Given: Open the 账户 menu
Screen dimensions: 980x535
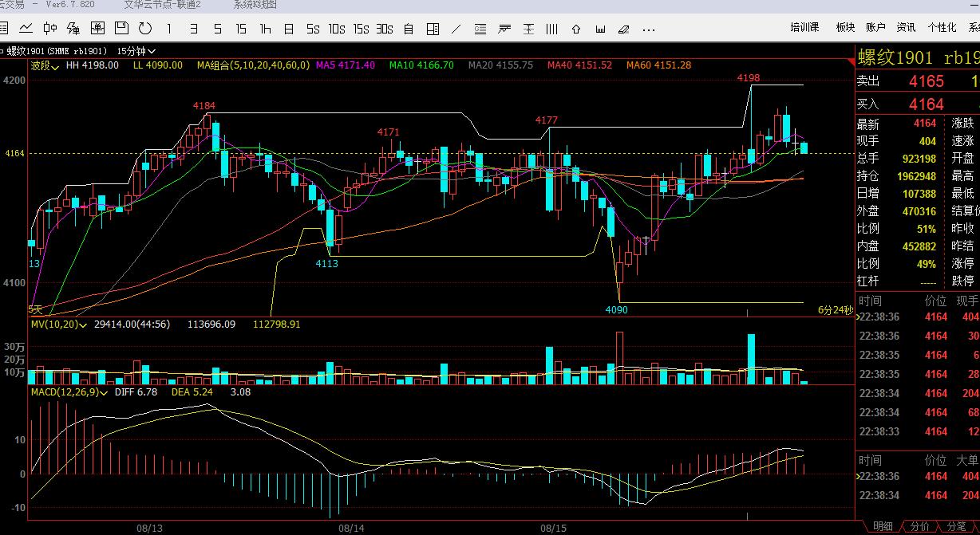Looking at the screenshot, I should pyautogui.click(x=875, y=27).
